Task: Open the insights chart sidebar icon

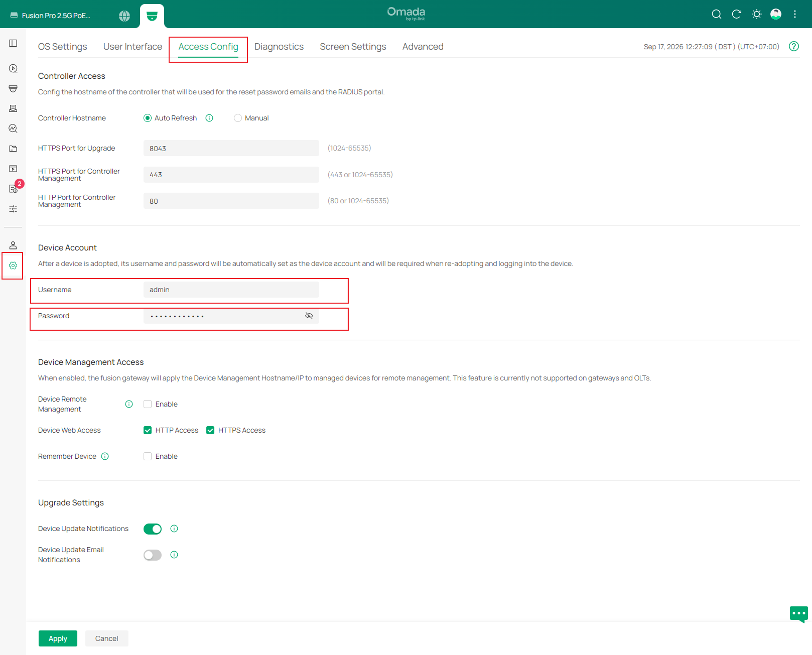Action: 13,128
